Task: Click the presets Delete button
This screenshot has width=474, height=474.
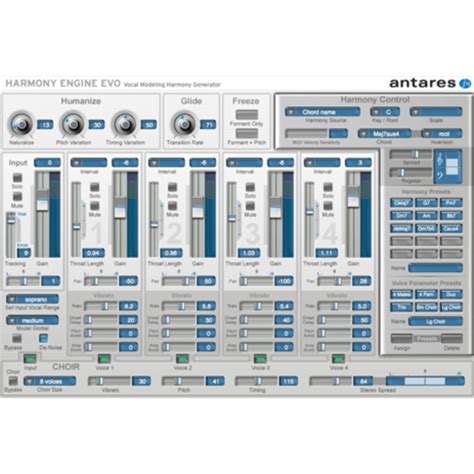Action: [x=452, y=339]
